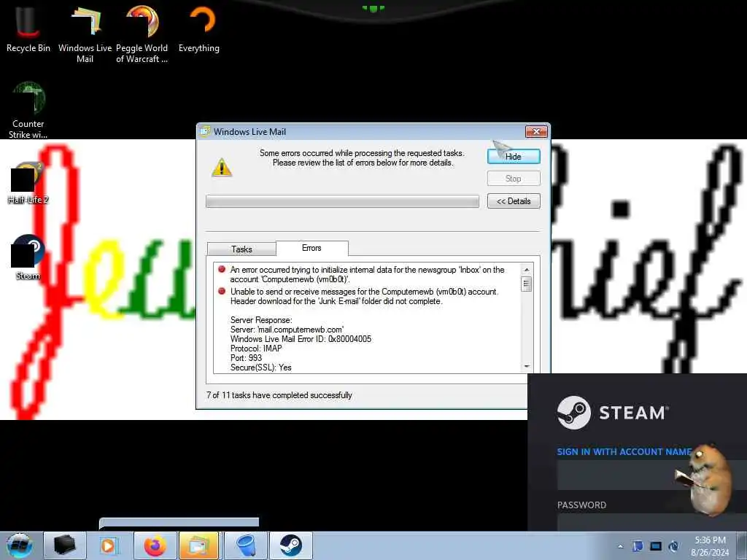Click the Steam logo in login window

click(613, 413)
